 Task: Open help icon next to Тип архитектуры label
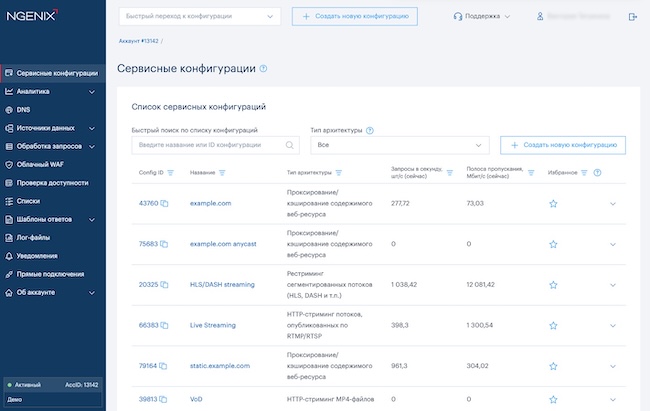(370, 131)
